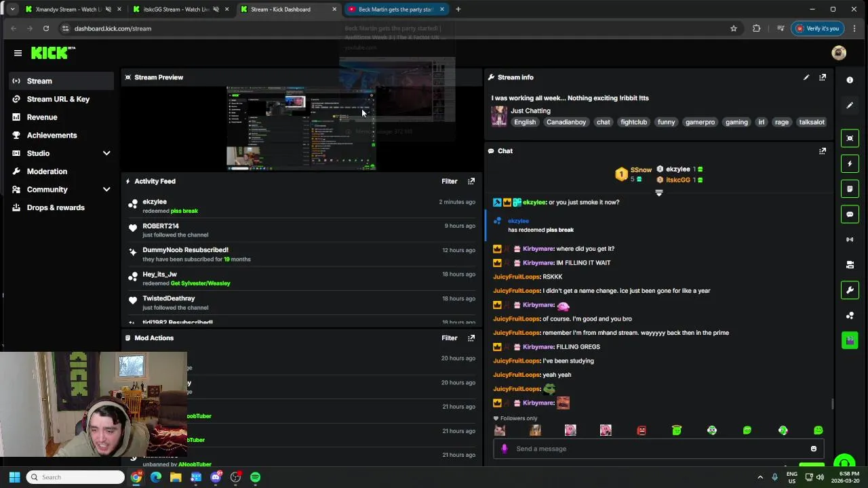The image size is (868, 488).
Task: Click the green clapperboard clip icon
Action: (850, 340)
